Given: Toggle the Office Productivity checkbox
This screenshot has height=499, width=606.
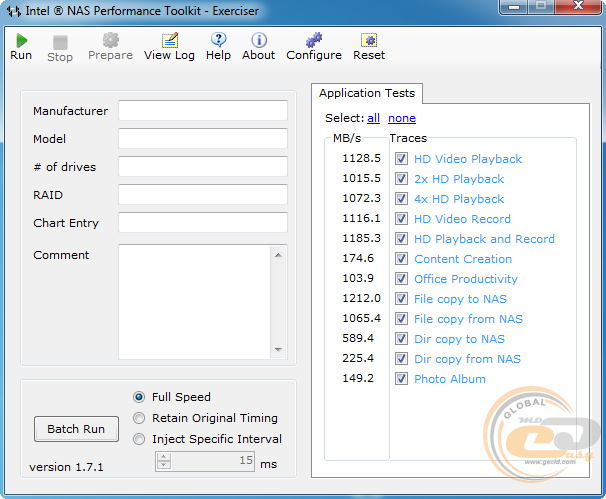Looking at the screenshot, I should pyautogui.click(x=401, y=279).
